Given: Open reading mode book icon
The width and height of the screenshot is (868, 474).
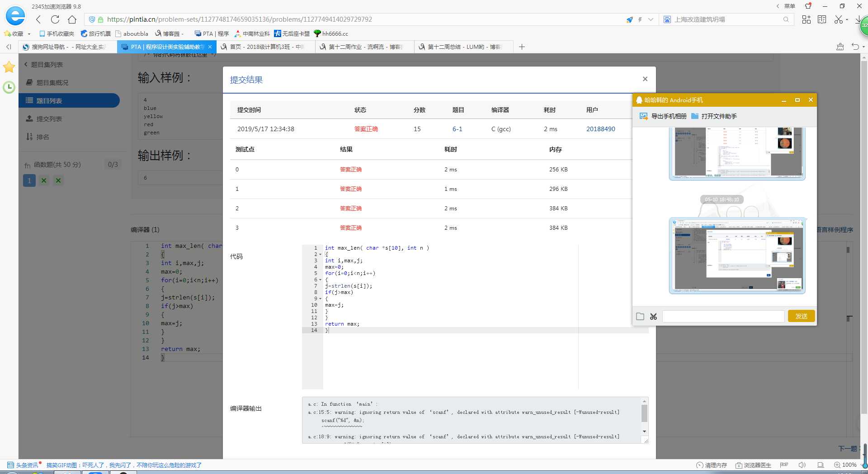Looking at the screenshot, I should (822, 19).
